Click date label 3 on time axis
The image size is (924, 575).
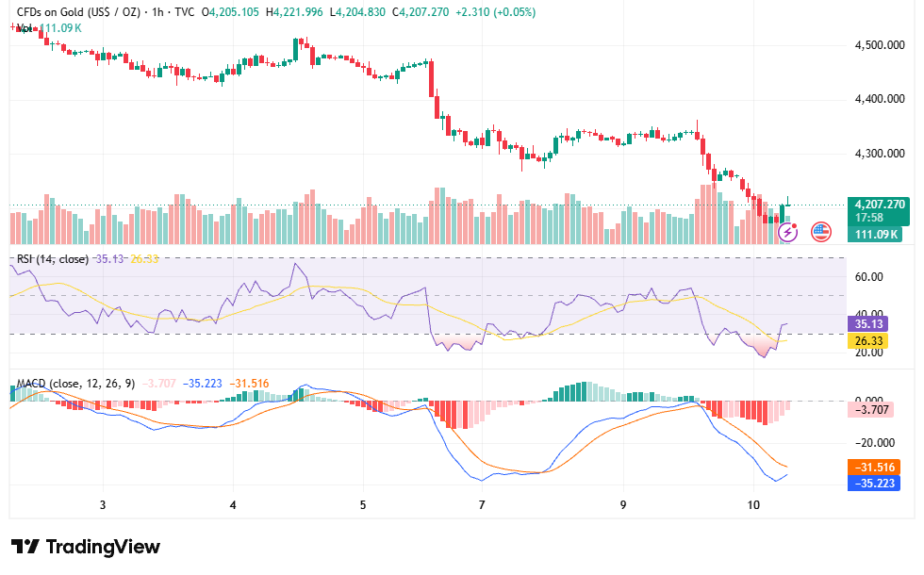click(103, 505)
